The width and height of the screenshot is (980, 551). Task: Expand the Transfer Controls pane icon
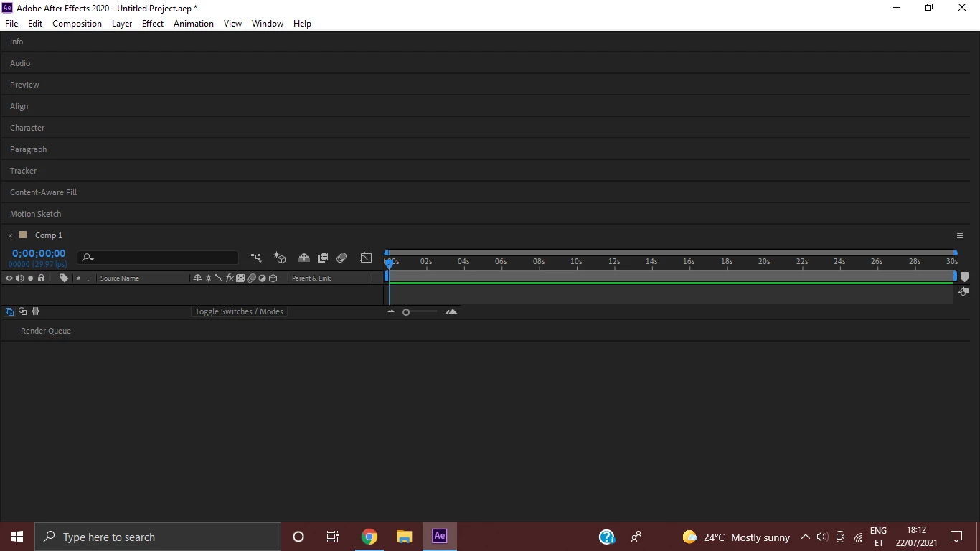23,311
